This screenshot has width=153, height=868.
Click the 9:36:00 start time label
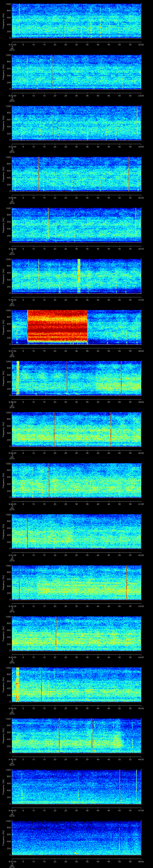(12, 300)
